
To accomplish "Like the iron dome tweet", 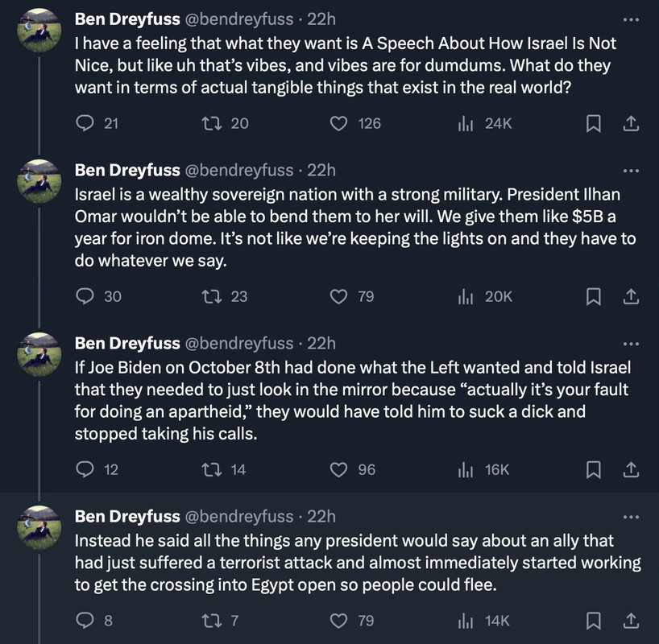I will pyautogui.click(x=340, y=296).
